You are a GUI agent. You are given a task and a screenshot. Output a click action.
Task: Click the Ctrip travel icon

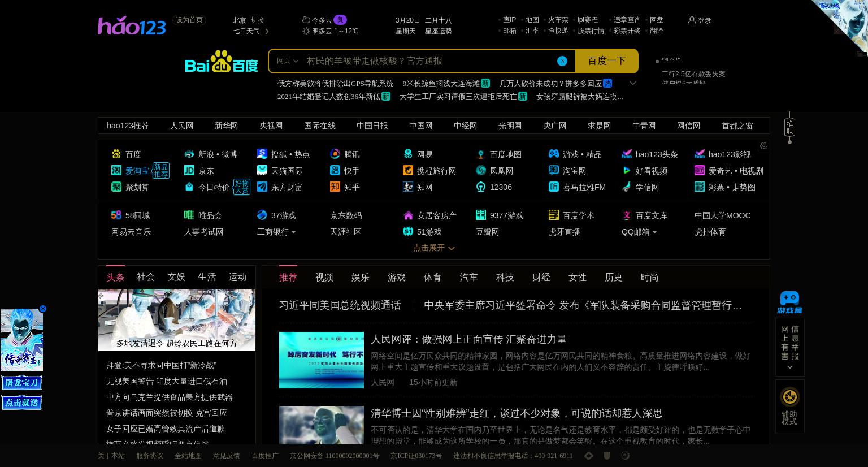coord(408,170)
